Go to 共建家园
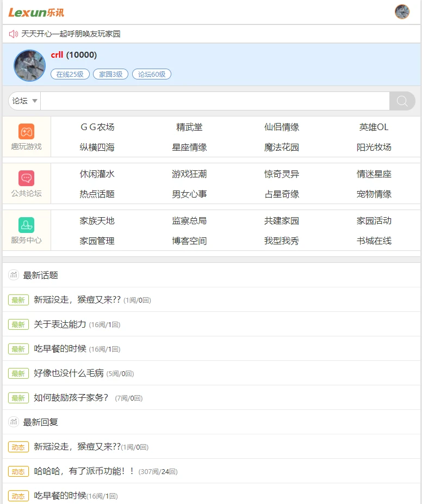The width and height of the screenshot is (422, 504). coord(282,220)
